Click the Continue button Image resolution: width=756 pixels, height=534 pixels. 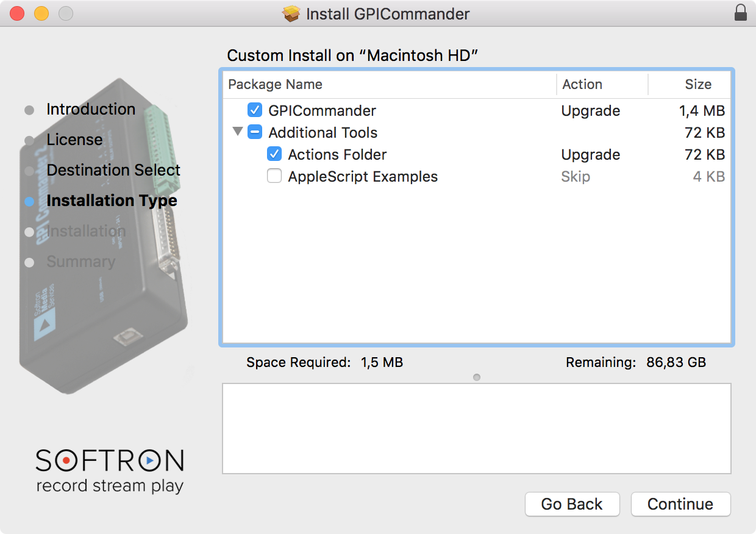[x=680, y=504]
